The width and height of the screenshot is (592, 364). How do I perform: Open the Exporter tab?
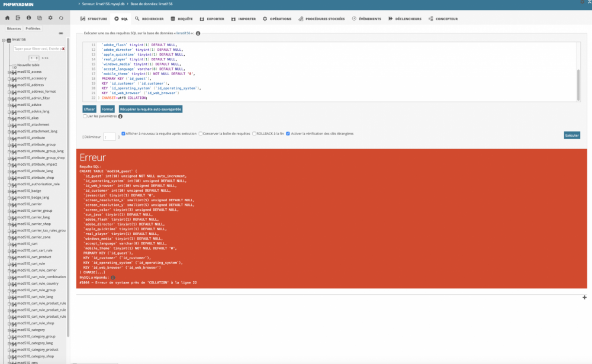point(212,18)
